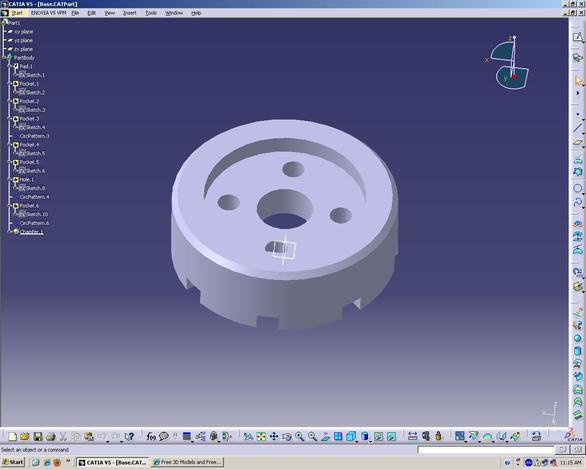Image resolution: width=586 pixels, height=469 pixels.
Task: Open the Help menu
Action: [196, 13]
